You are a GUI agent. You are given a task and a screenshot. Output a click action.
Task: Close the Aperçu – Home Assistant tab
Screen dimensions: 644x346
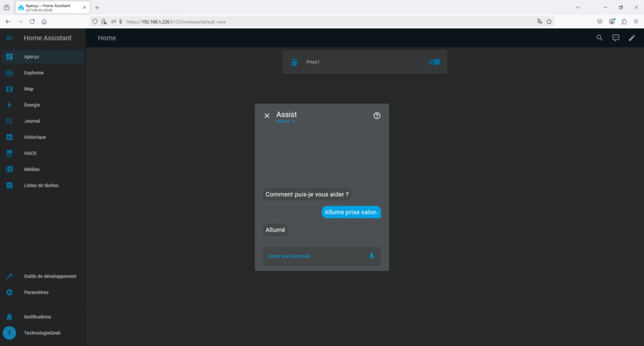[x=84, y=8]
